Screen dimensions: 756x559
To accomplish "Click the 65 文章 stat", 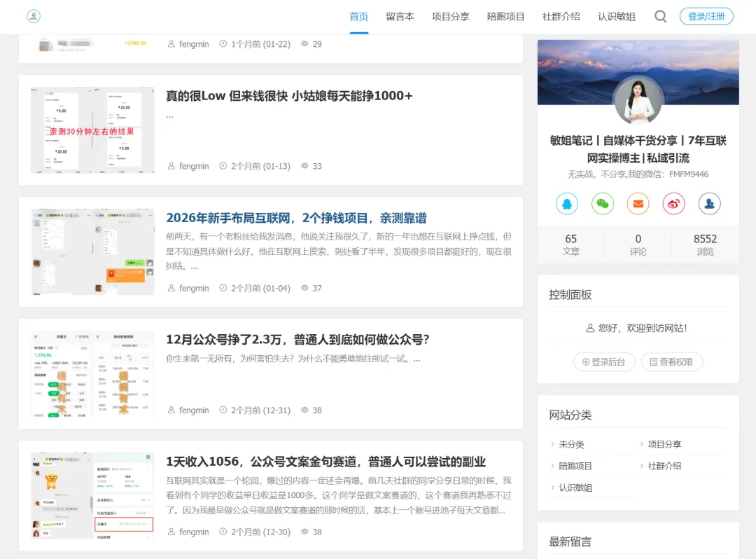I will (x=571, y=244).
